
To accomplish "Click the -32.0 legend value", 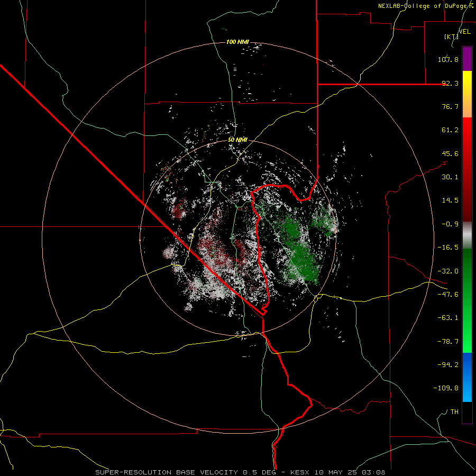I will 448,271.
